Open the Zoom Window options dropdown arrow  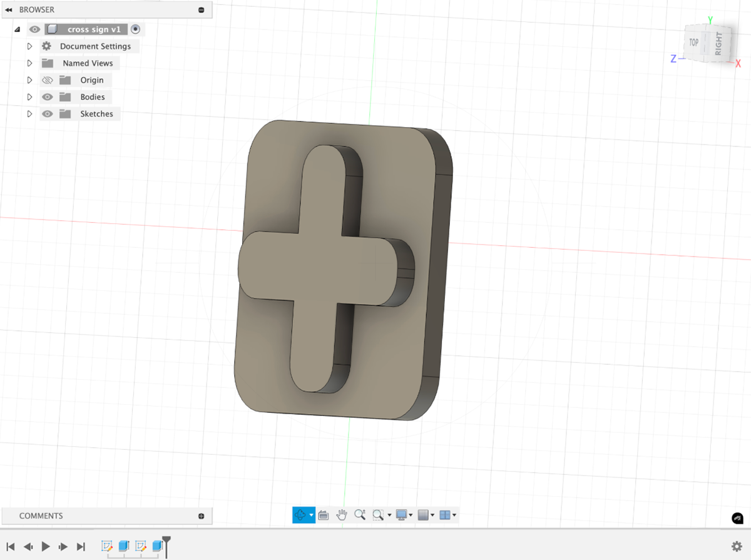(x=389, y=516)
